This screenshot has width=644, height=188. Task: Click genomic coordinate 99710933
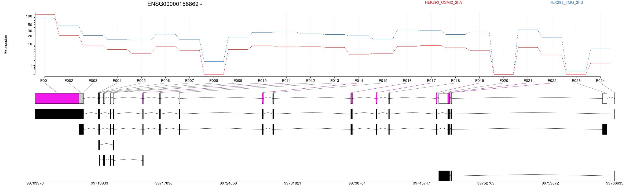coord(99,183)
